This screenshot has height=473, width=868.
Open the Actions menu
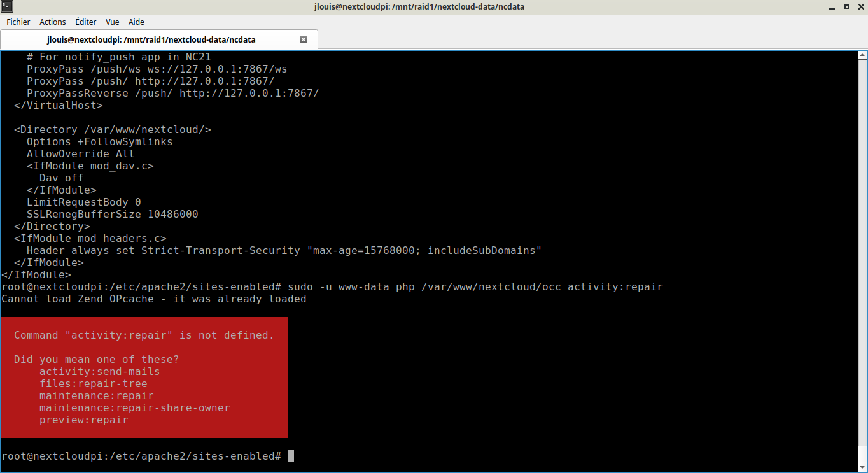click(x=52, y=22)
